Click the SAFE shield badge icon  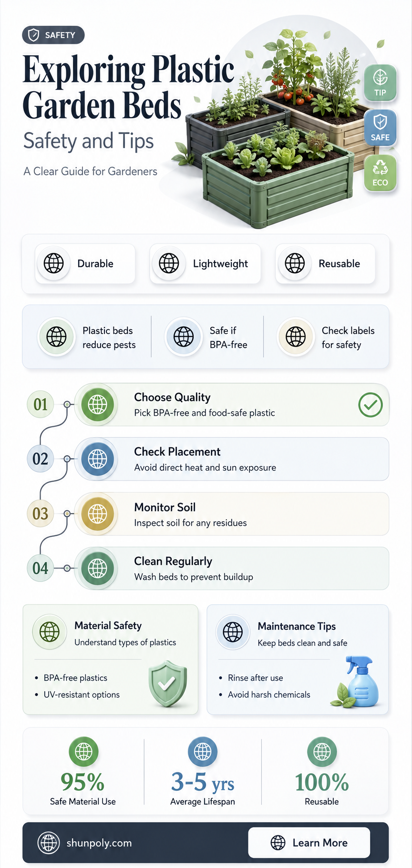tap(380, 128)
